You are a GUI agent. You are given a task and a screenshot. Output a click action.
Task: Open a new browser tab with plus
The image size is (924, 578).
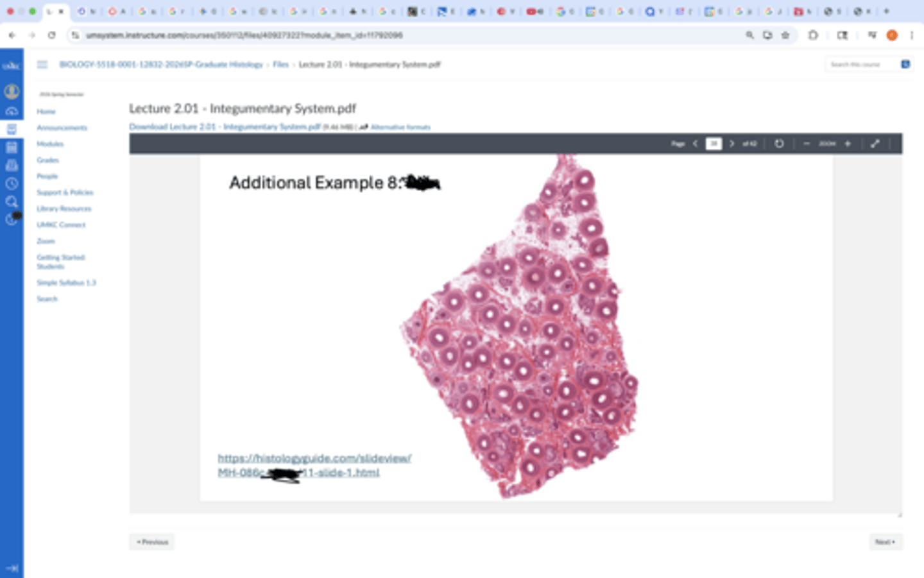pyautogui.click(x=887, y=11)
